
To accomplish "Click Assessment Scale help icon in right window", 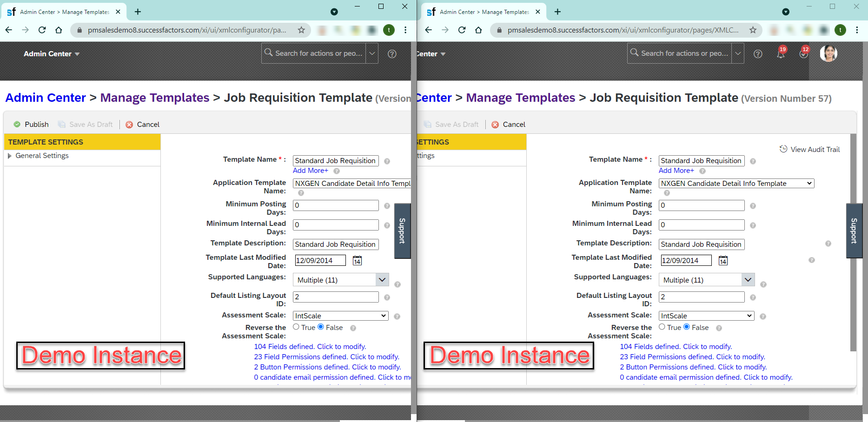I will (x=763, y=316).
